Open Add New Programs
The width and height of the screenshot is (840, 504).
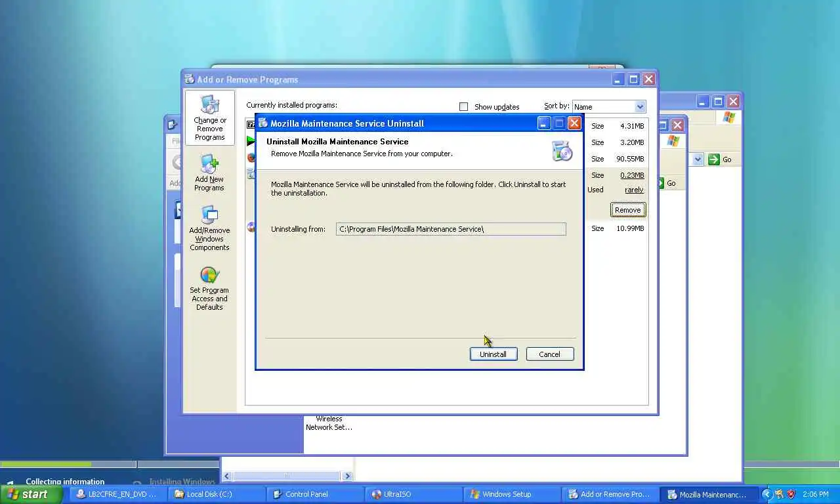pos(209,173)
